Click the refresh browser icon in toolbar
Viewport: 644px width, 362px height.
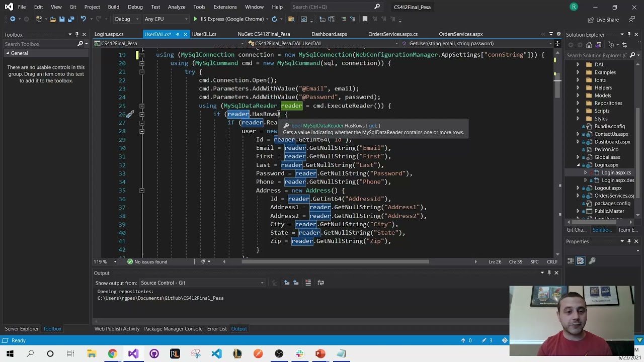274,19
